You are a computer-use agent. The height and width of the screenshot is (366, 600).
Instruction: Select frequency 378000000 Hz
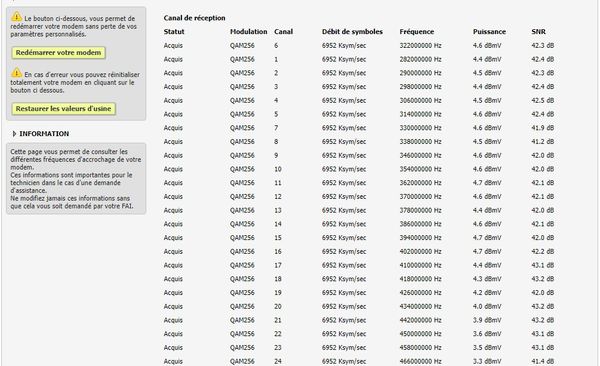pos(421,210)
